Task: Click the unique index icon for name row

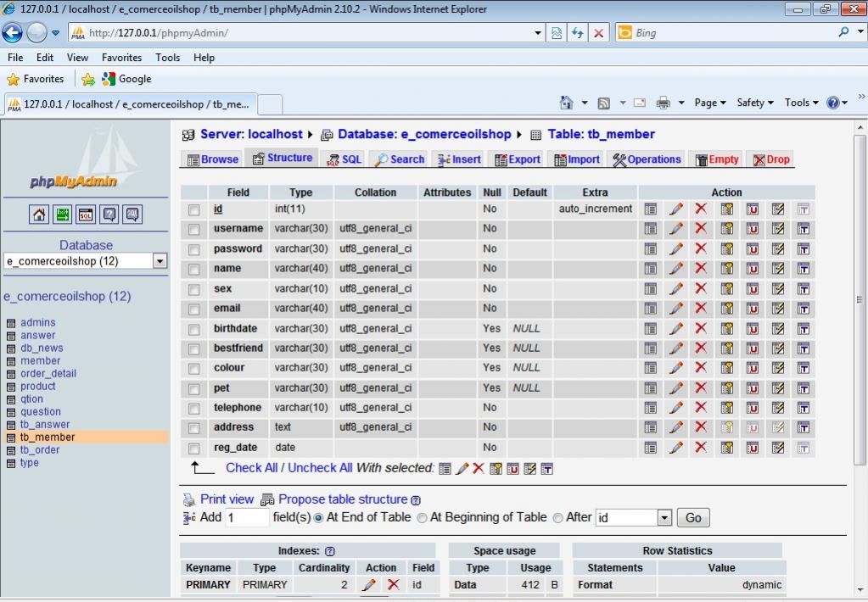Action: [x=752, y=269]
